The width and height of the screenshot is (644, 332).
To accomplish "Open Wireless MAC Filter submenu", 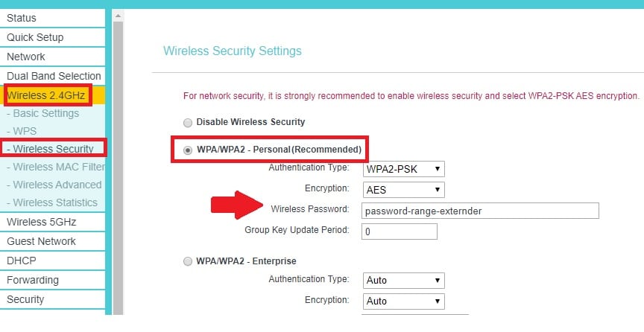I will 55,167.
